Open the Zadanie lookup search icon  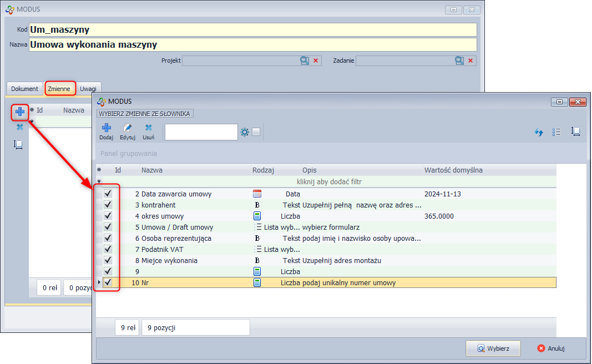click(459, 60)
